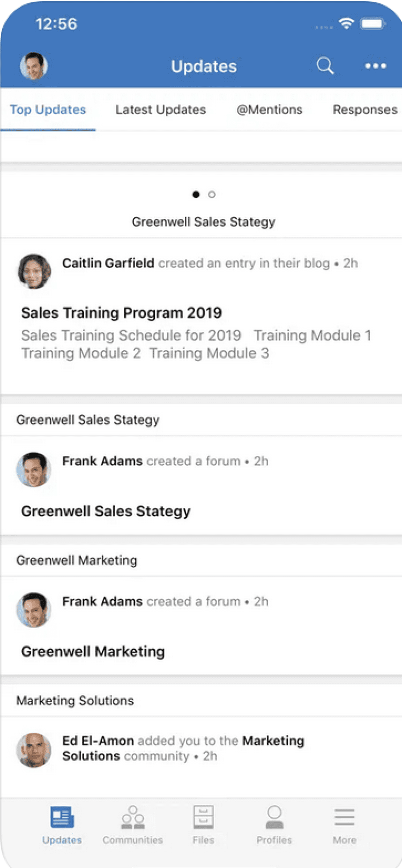Open the search magnifier icon
This screenshot has height=868, width=402.
pos(325,66)
